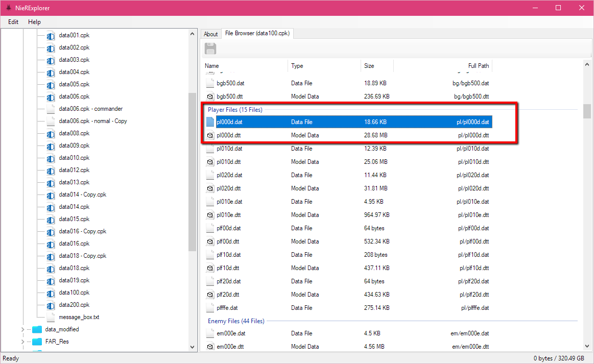Screen dimensions: 594x364
Task: Select the pl020d.dat file row
Action: pos(348,175)
